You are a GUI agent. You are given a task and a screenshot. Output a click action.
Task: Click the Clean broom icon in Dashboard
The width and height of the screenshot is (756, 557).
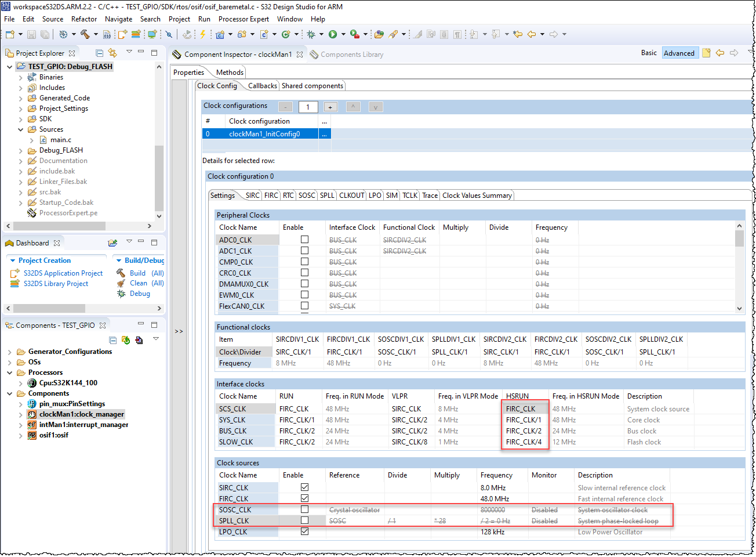(x=121, y=283)
